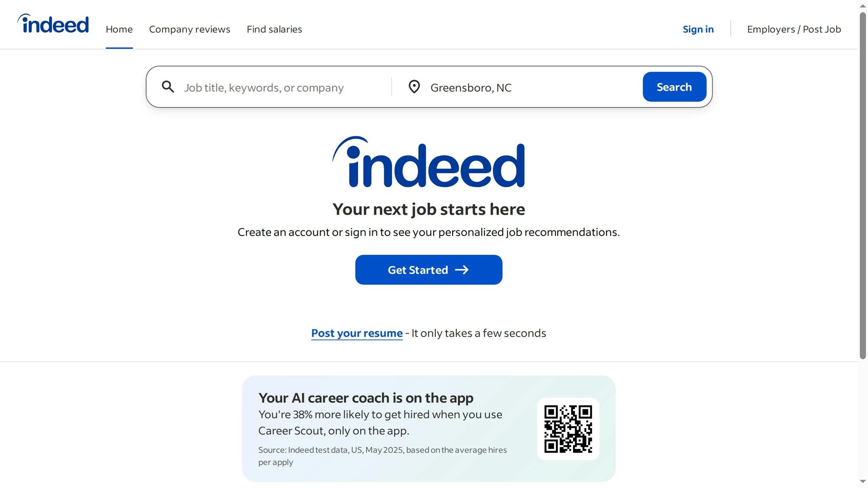Click the large Indeed logo in the page center
This screenshot has width=868, height=488.
428,162
